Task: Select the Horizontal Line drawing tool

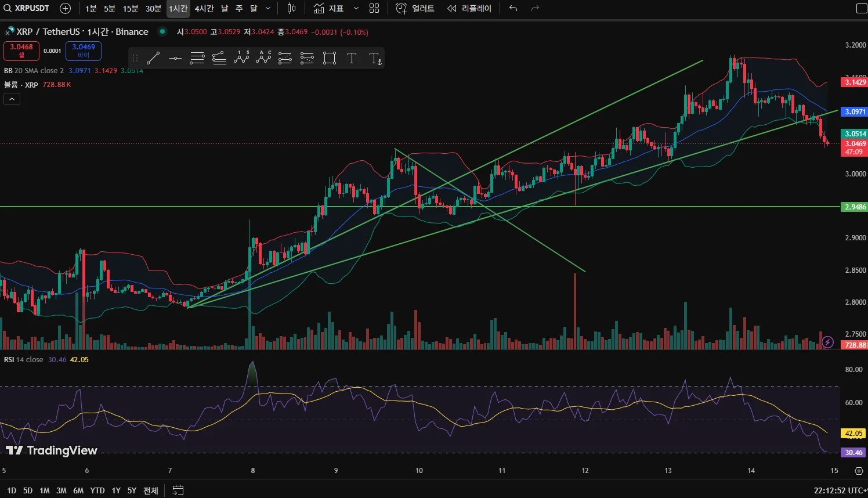Action: tap(175, 58)
